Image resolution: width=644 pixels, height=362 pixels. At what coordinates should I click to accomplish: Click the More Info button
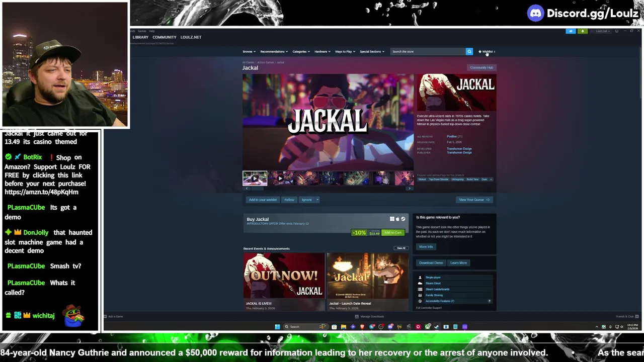pos(426,247)
